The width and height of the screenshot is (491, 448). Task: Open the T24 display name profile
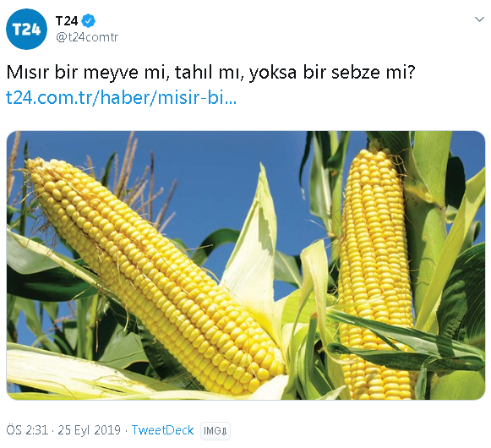pos(67,21)
